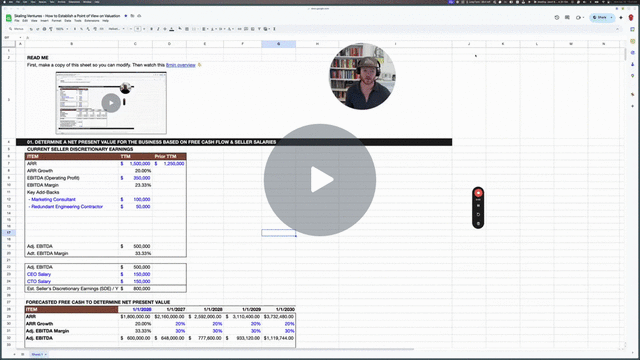Click the trash icon on recording widget
Screen dimensions: 640x360
point(478,223)
